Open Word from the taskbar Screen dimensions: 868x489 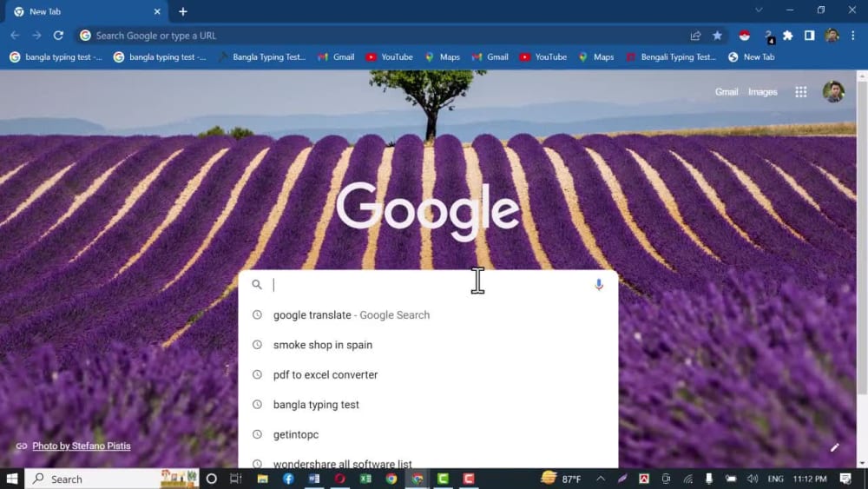click(314, 479)
